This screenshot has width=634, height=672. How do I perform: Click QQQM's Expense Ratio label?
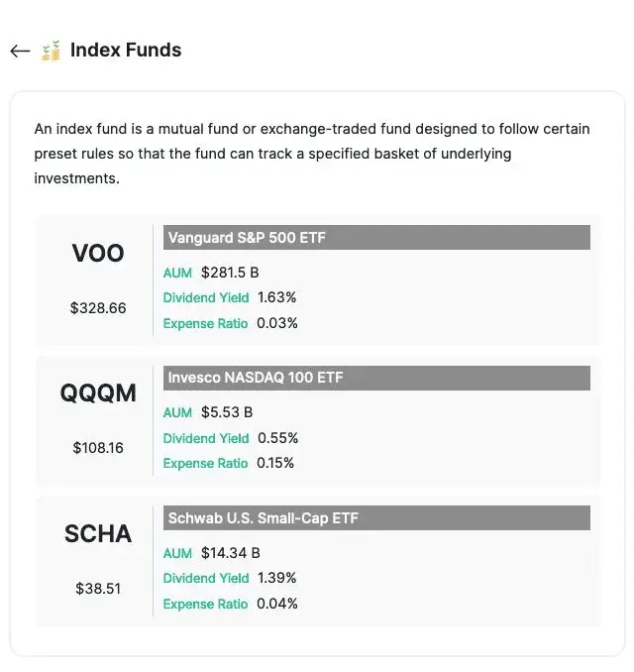[205, 463]
